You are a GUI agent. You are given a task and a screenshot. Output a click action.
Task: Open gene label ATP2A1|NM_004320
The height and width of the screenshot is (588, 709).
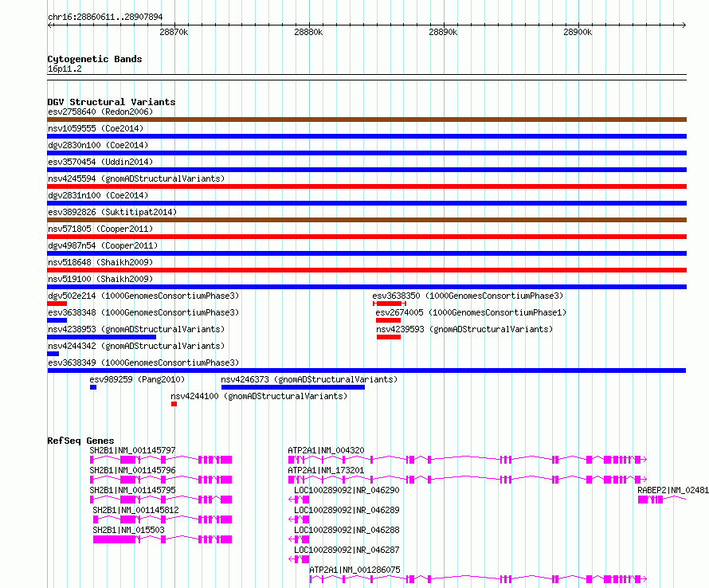pos(326,450)
